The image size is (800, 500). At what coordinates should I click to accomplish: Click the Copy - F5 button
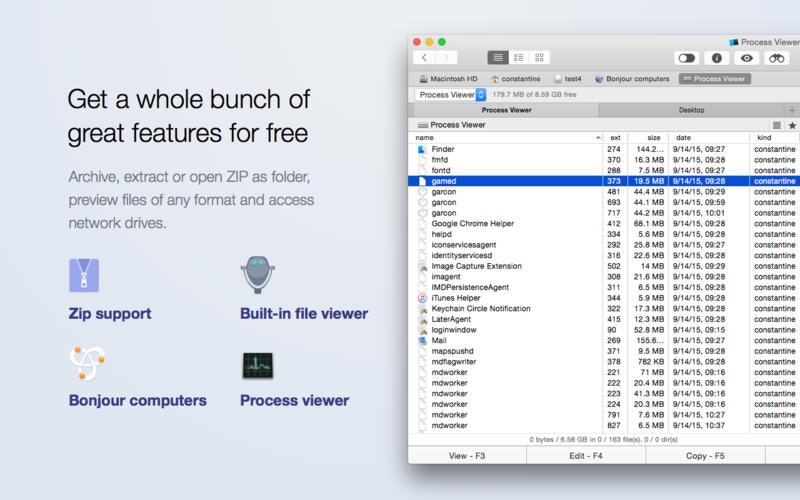click(705, 456)
